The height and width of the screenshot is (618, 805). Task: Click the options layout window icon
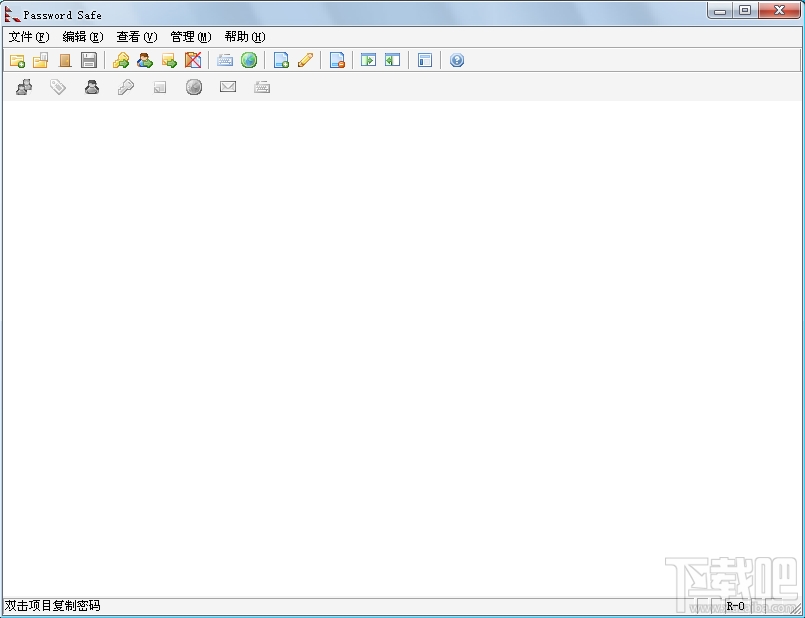(425, 61)
